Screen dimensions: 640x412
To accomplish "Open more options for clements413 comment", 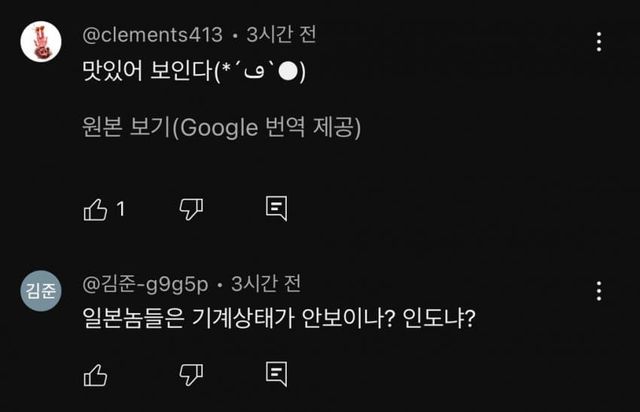I will [599, 42].
